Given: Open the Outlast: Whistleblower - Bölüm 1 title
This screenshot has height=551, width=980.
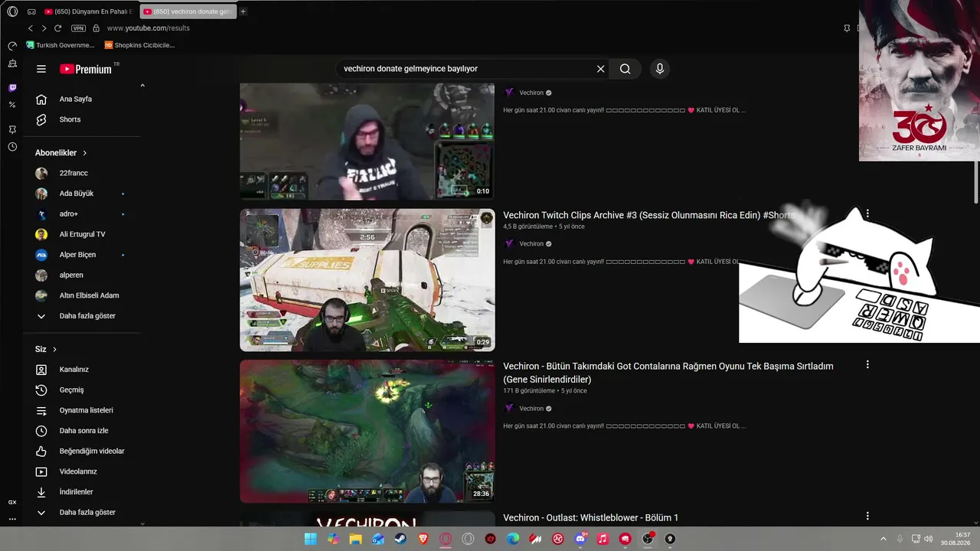Looking at the screenshot, I should click(590, 518).
